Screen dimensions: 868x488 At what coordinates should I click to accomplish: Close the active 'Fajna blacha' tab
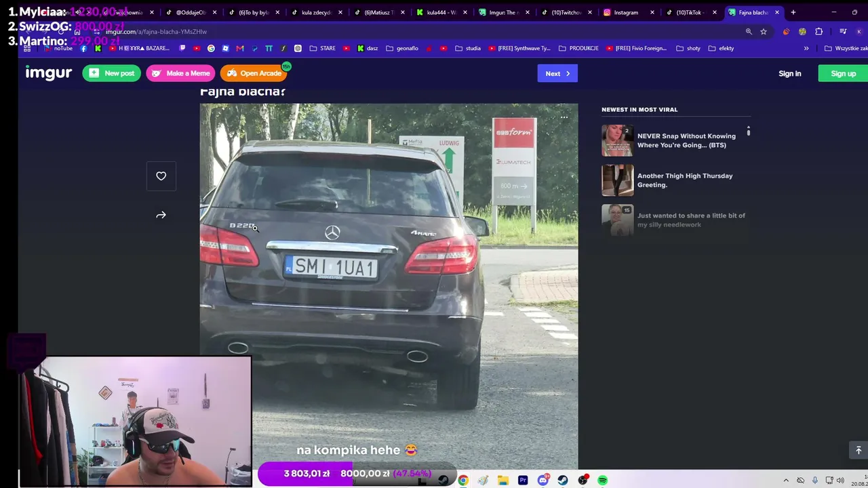coord(777,12)
